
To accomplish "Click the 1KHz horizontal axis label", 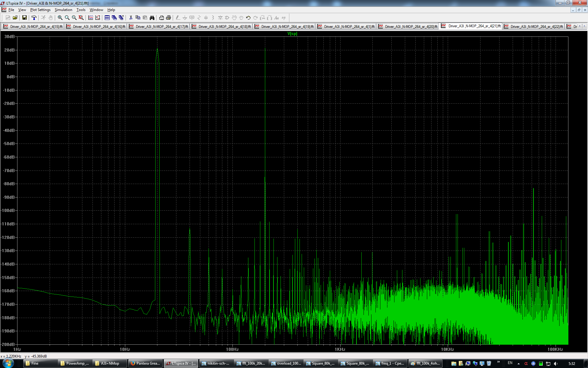I will click(x=340, y=349).
